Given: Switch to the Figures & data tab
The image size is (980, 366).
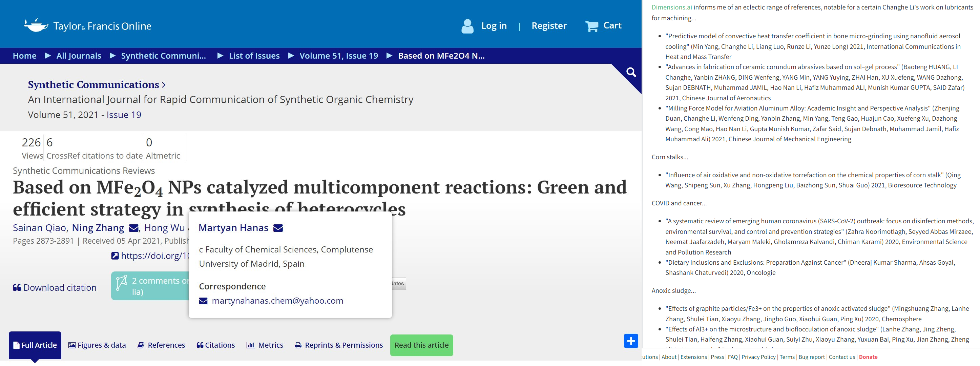Looking at the screenshot, I should pos(97,345).
